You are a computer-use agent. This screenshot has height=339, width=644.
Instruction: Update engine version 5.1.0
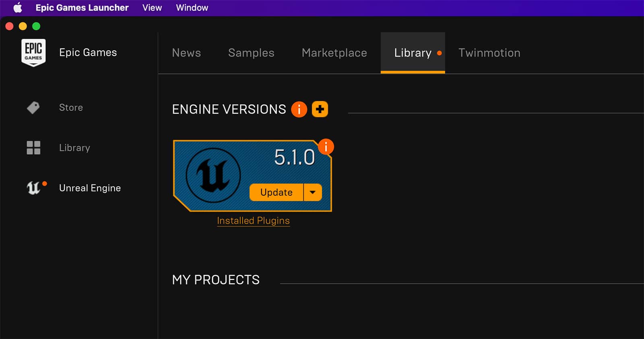coord(276,192)
